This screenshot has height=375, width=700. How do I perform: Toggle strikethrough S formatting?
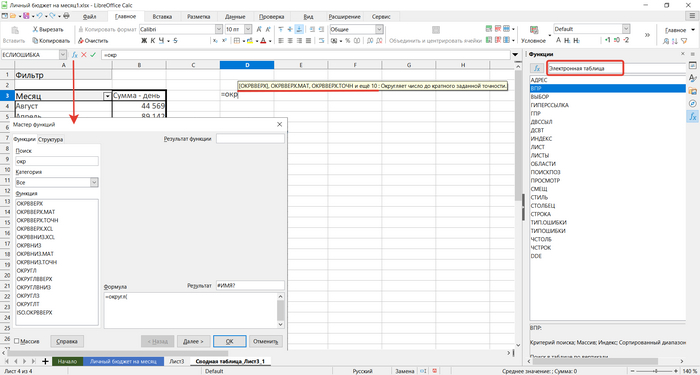175,41
